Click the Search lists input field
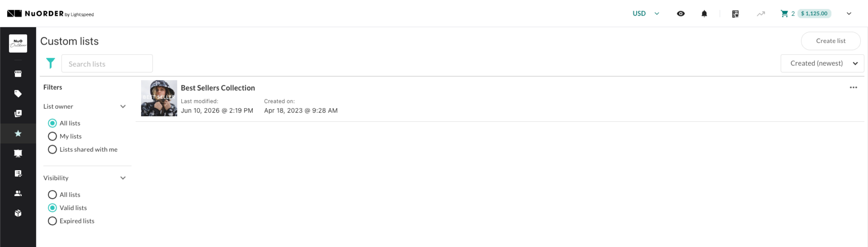This screenshot has height=247, width=868. pos(107,63)
